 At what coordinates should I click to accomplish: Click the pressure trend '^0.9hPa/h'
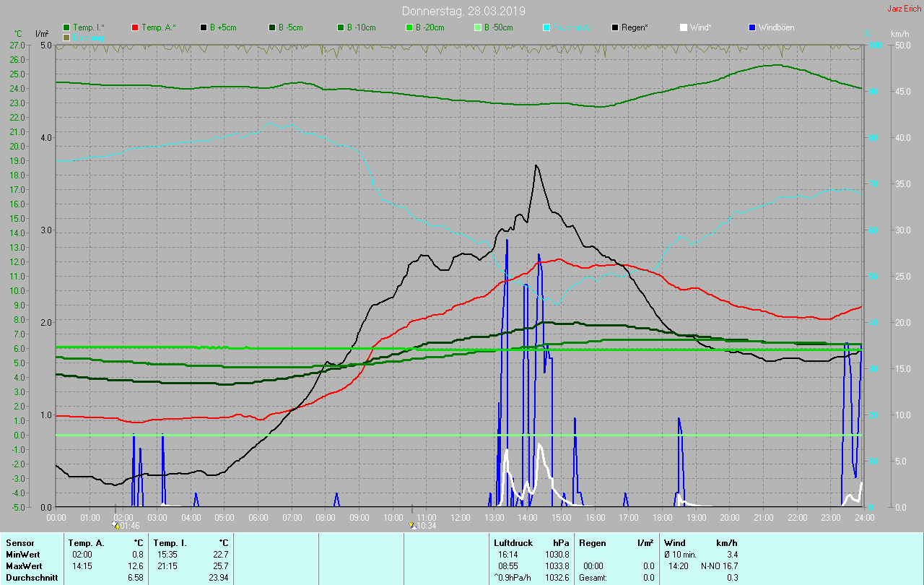point(514,578)
